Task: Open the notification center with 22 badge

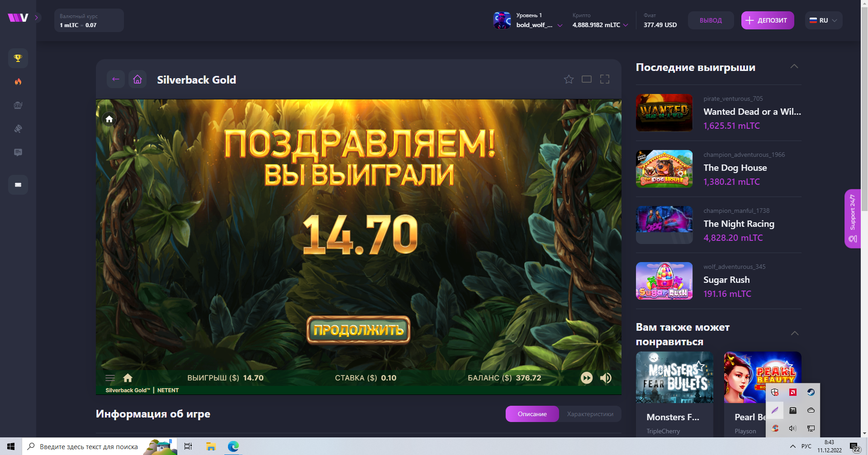Action: tap(854, 447)
